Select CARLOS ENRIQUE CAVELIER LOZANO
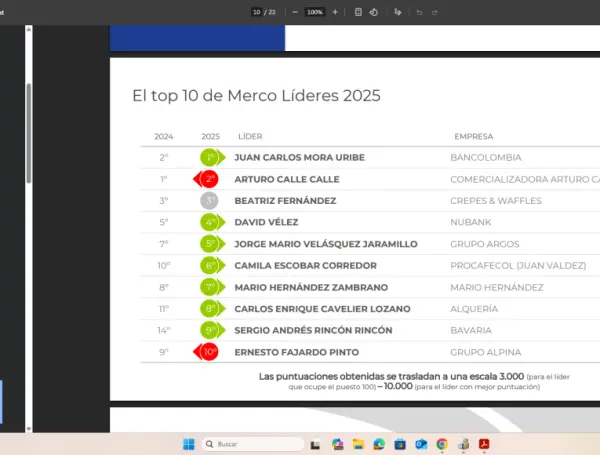The width and height of the screenshot is (600, 455). tap(323, 309)
